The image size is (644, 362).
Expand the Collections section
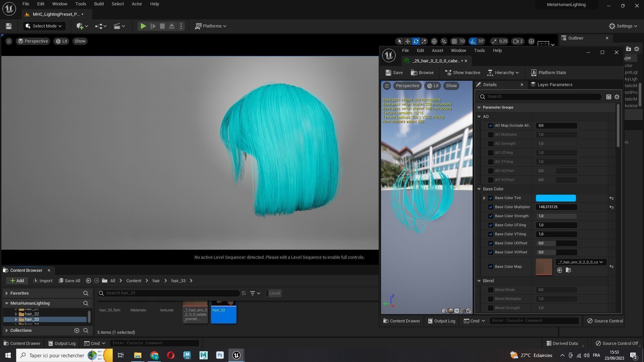[x=7, y=330]
